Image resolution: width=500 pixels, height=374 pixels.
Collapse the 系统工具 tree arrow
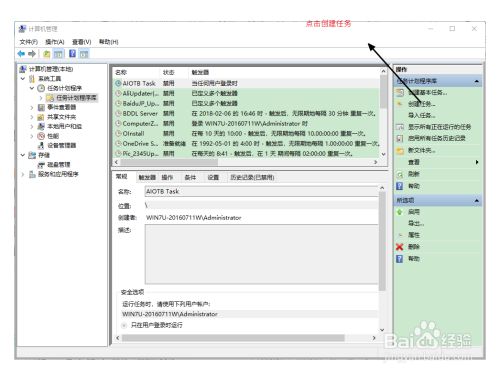click(x=23, y=79)
